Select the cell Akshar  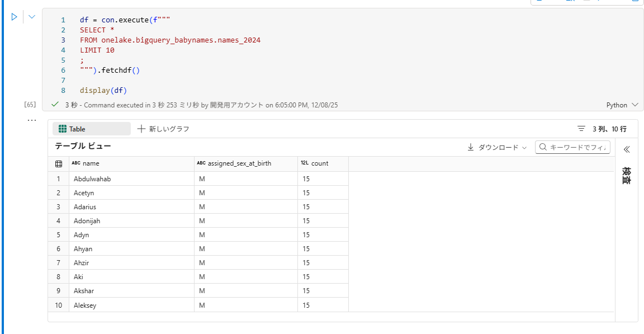coord(131,290)
